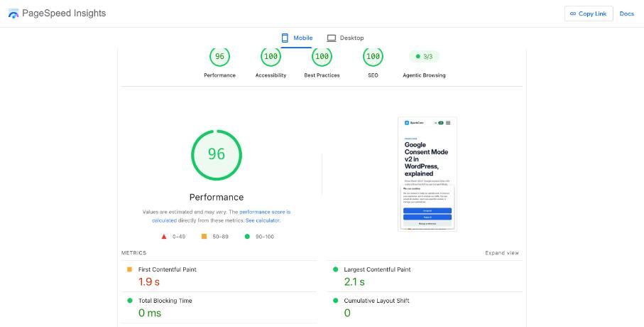Click the SEO 100 score gauge

point(373,57)
